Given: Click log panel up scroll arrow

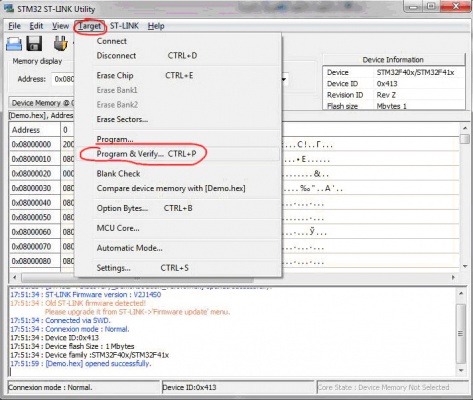Looking at the screenshot, I should pos(461,294).
